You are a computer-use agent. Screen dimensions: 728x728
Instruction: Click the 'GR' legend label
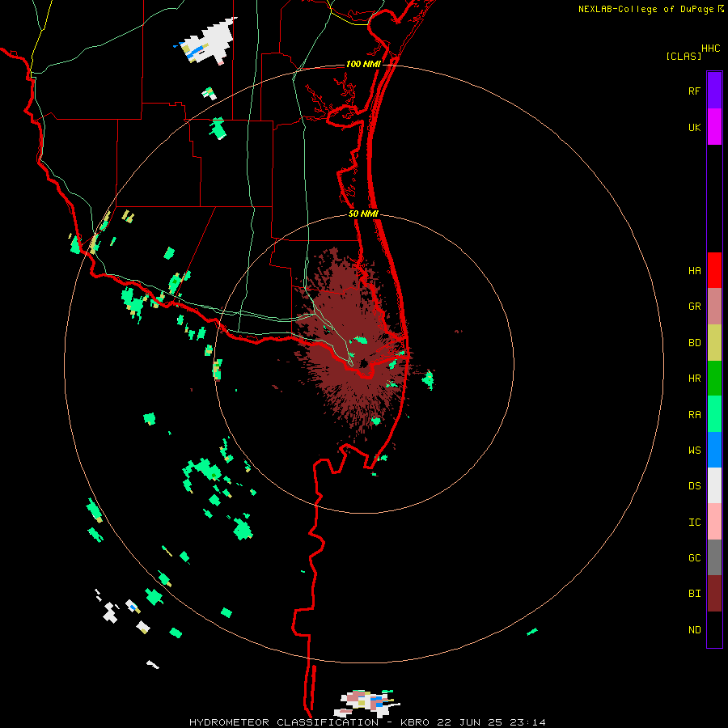point(694,307)
